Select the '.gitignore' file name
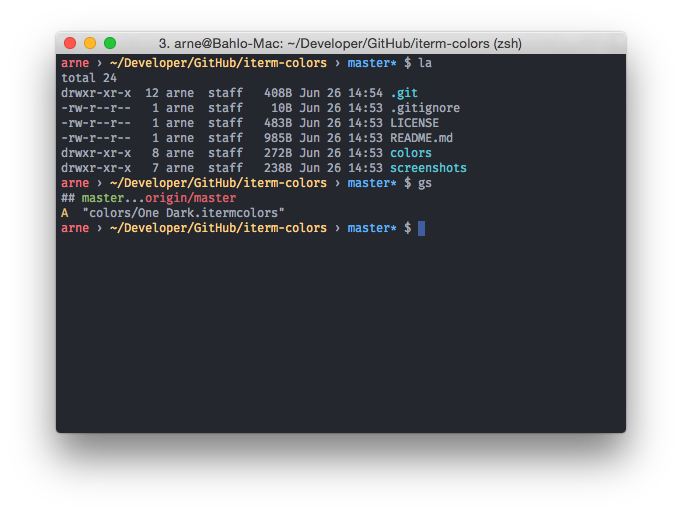Viewport: 682px width, 513px height. (x=425, y=108)
